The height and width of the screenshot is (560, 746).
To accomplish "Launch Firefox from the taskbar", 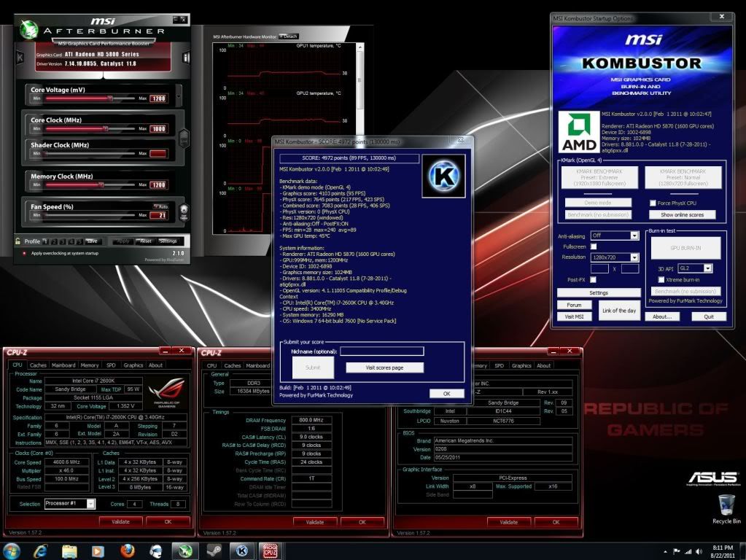I will pos(127,551).
